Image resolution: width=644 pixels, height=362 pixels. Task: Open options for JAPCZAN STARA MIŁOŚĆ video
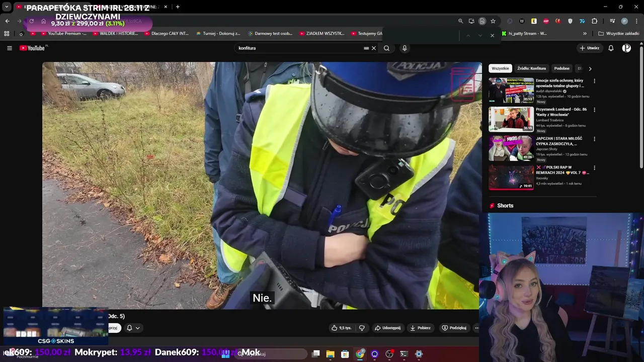tap(594, 139)
